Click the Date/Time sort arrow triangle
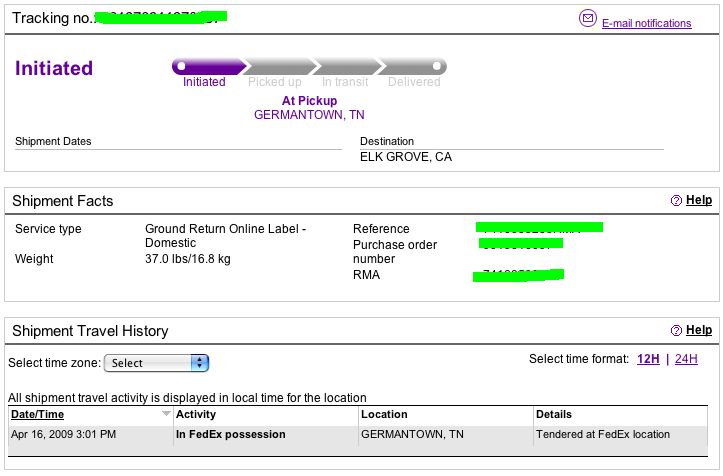The image size is (723, 476). point(166,414)
